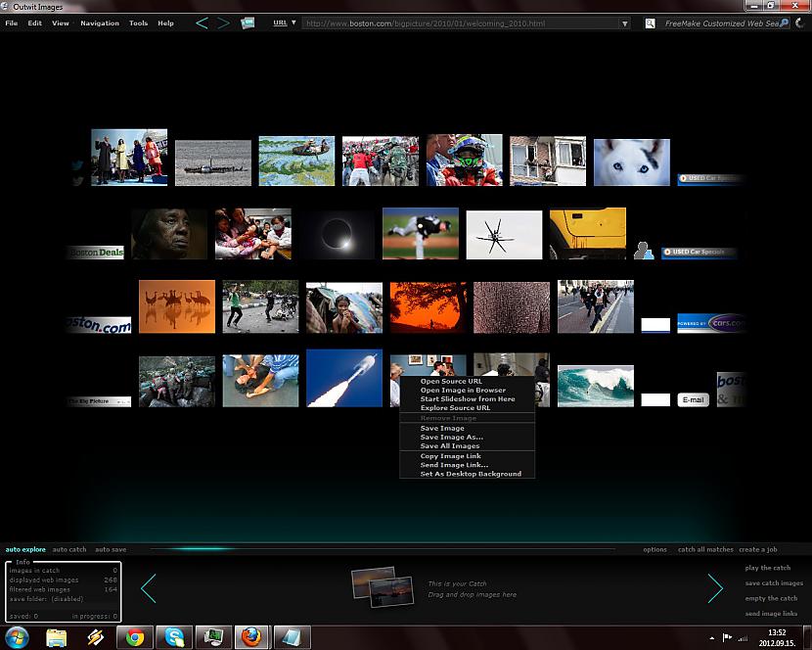
Task: Toggle auto explore mode
Action: pyautogui.click(x=25, y=549)
